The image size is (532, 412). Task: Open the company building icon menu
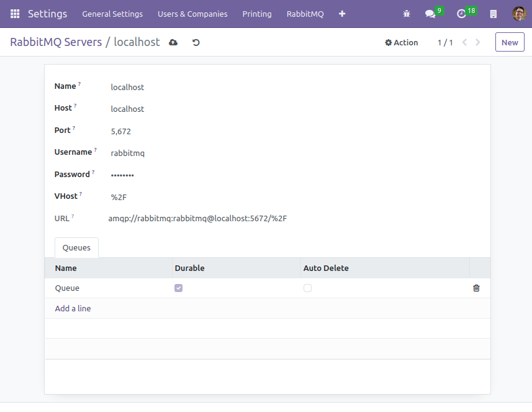coord(494,14)
